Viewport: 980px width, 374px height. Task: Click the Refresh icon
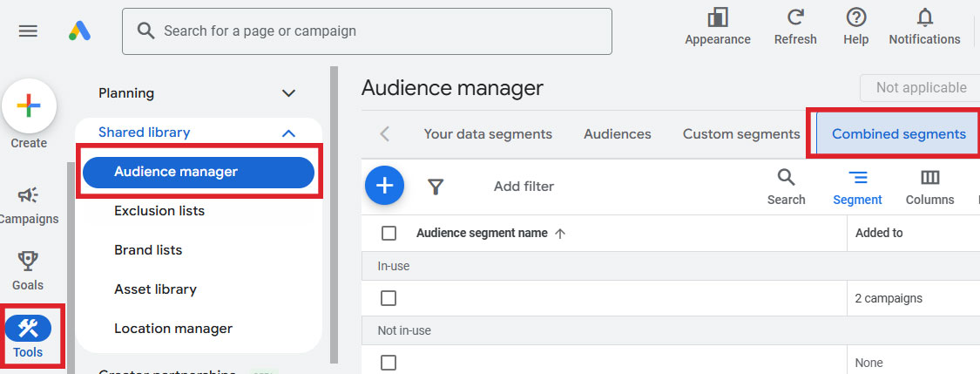tap(794, 18)
